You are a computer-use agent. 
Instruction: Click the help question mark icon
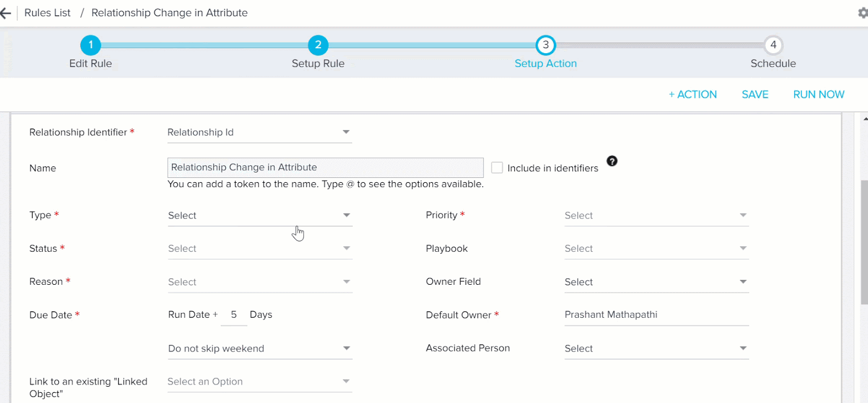612,161
